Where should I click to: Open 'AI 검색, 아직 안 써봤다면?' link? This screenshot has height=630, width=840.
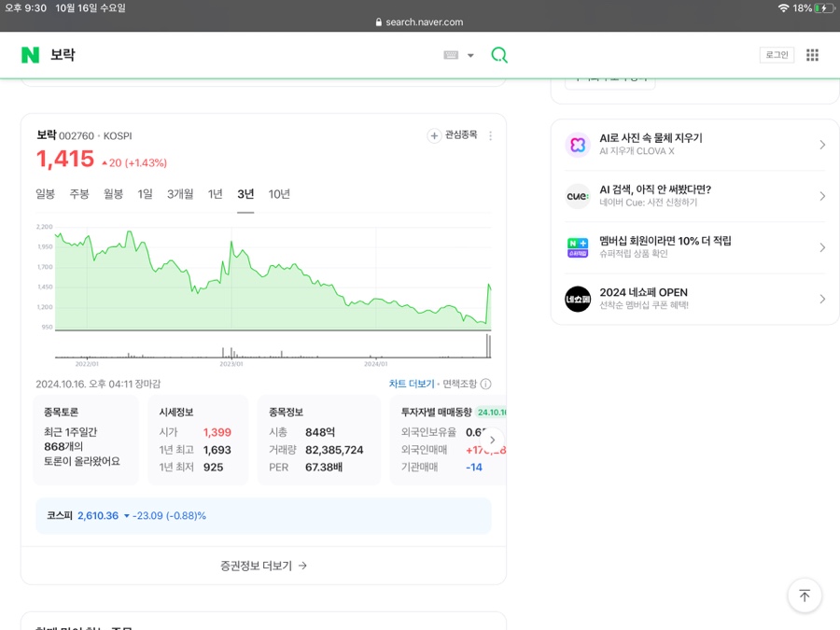click(655, 189)
